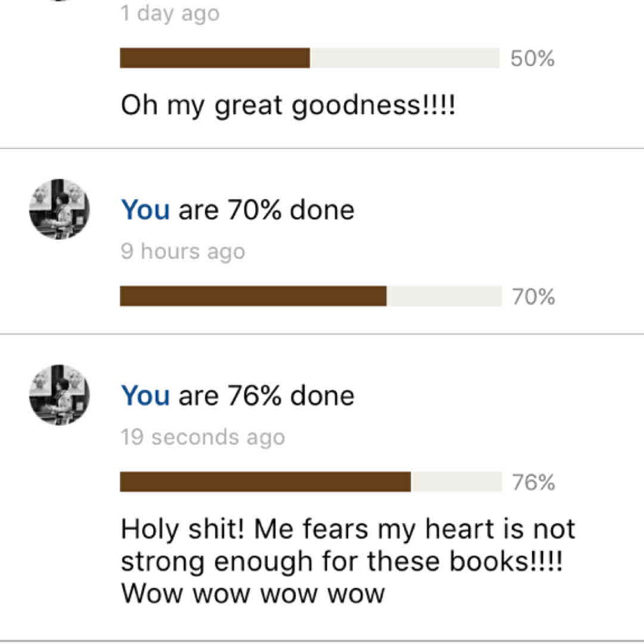Tap the "19 seconds ago" timestamp
644x644 pixels.
point(203,438)
